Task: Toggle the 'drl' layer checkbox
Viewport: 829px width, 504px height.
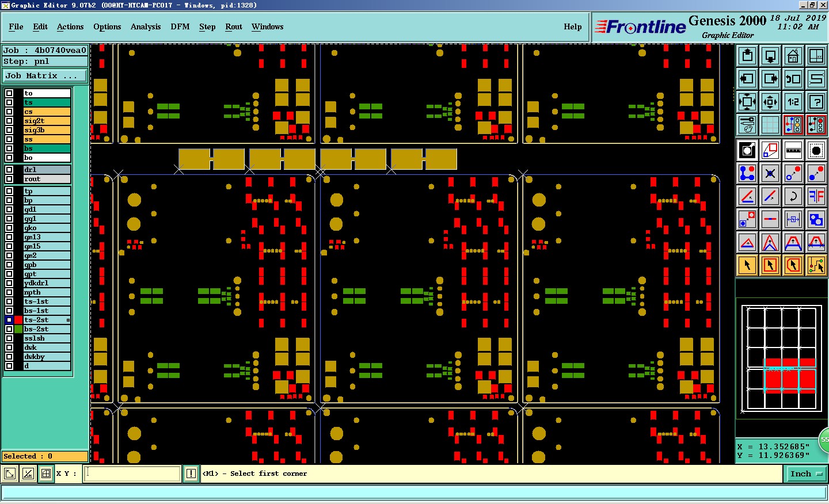Action: pyautogui.click(x=9, y=170)
